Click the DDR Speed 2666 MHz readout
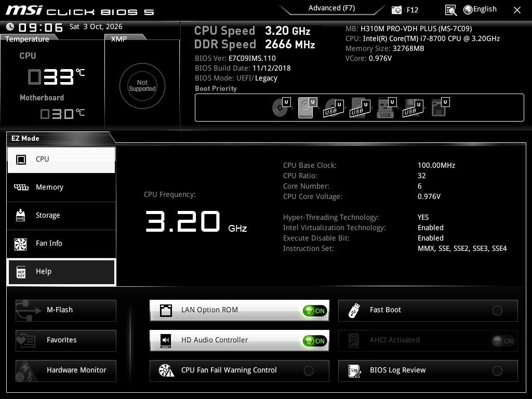This screenshot has width=532, height=399. (255, 44)
